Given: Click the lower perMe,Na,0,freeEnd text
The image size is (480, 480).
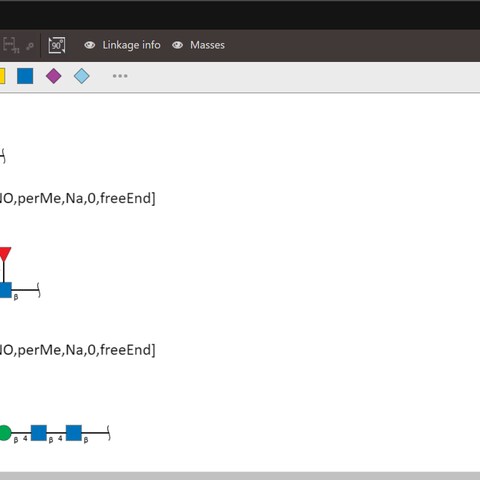Looking at the screenshot, I should pos(77,350).
